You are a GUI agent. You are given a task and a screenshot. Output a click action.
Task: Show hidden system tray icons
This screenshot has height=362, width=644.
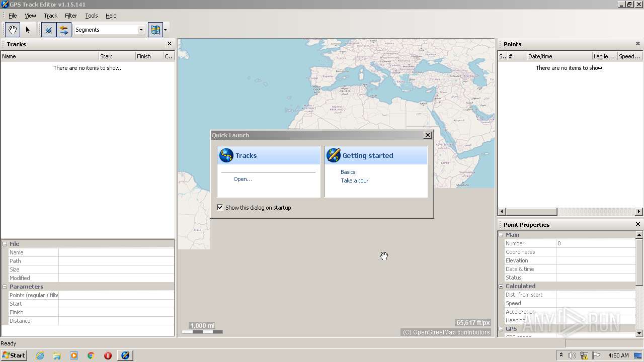coord(561,355)
